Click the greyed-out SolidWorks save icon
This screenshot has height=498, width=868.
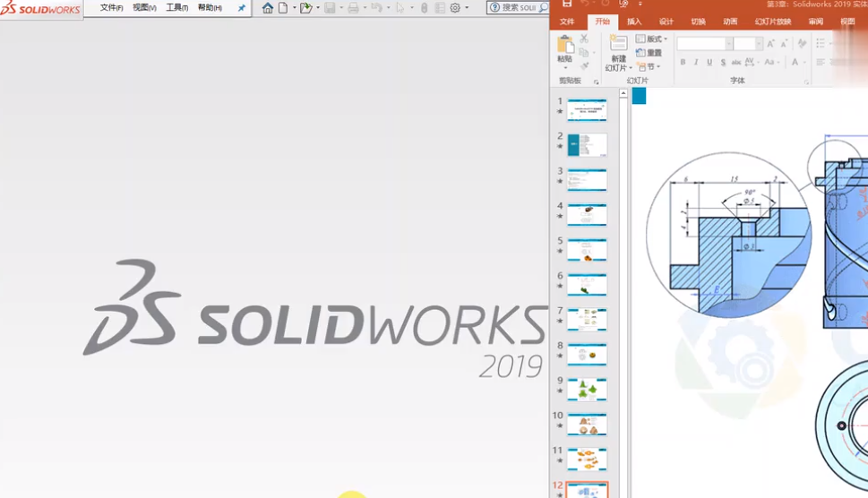[x=330, y=8]
